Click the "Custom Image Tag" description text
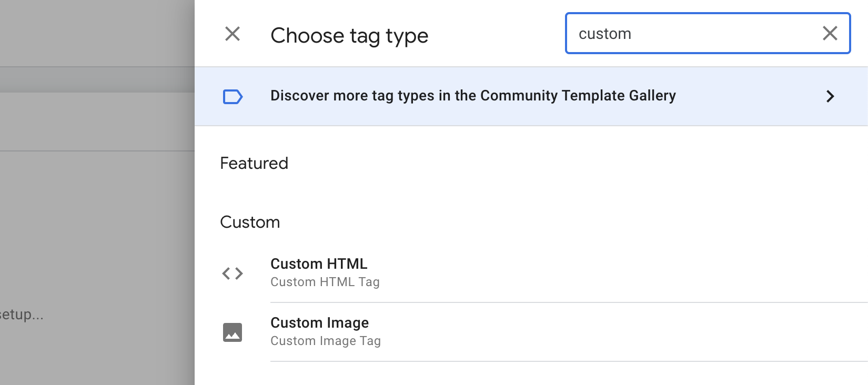This screenshot has height=385, width=868. pos(325,341)
